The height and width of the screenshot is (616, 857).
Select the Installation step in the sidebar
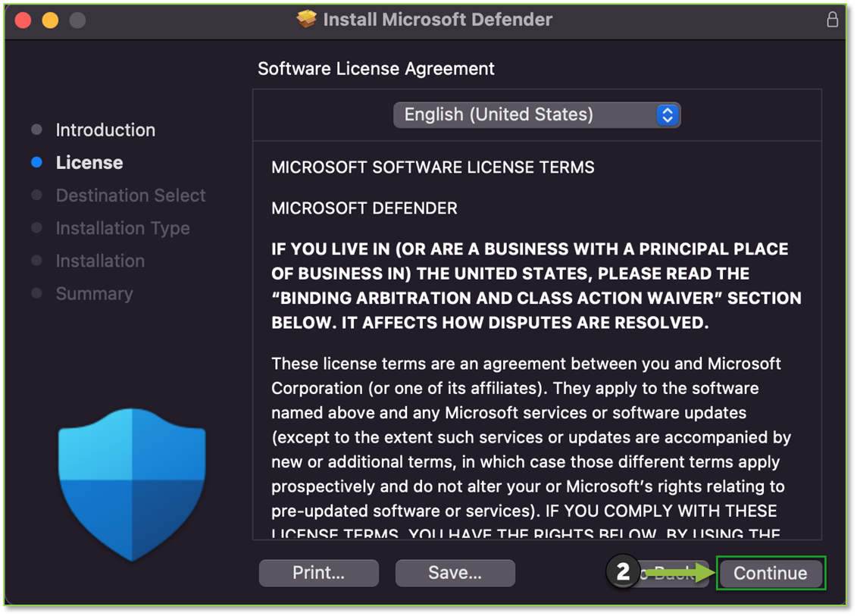click(x=99, y=261)
